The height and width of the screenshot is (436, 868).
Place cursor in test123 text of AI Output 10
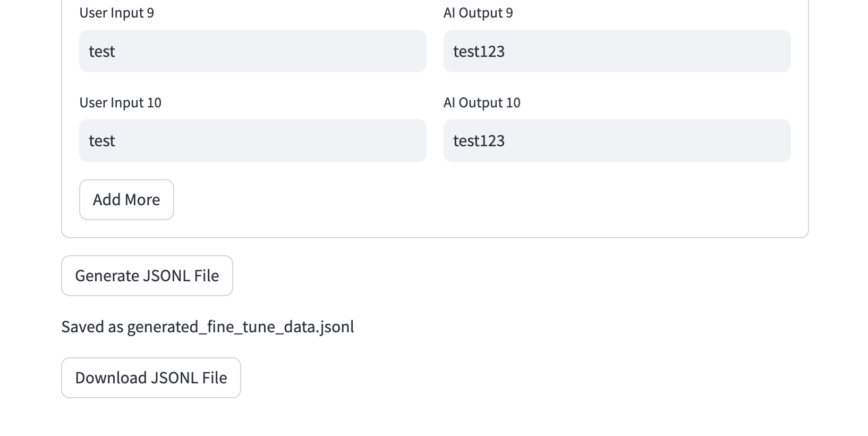pyautogui.click(x=479, y=141)
